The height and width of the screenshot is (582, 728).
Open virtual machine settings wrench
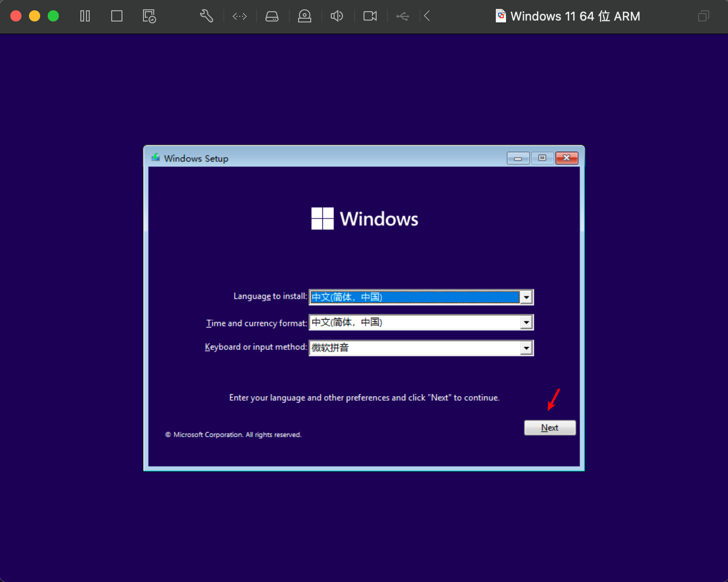click(207, 16)
